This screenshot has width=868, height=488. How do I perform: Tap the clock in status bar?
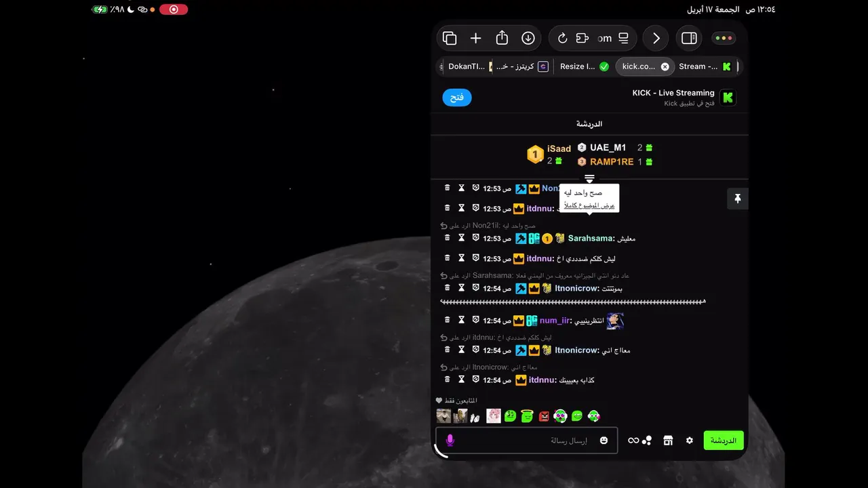(x=760, y=9)
